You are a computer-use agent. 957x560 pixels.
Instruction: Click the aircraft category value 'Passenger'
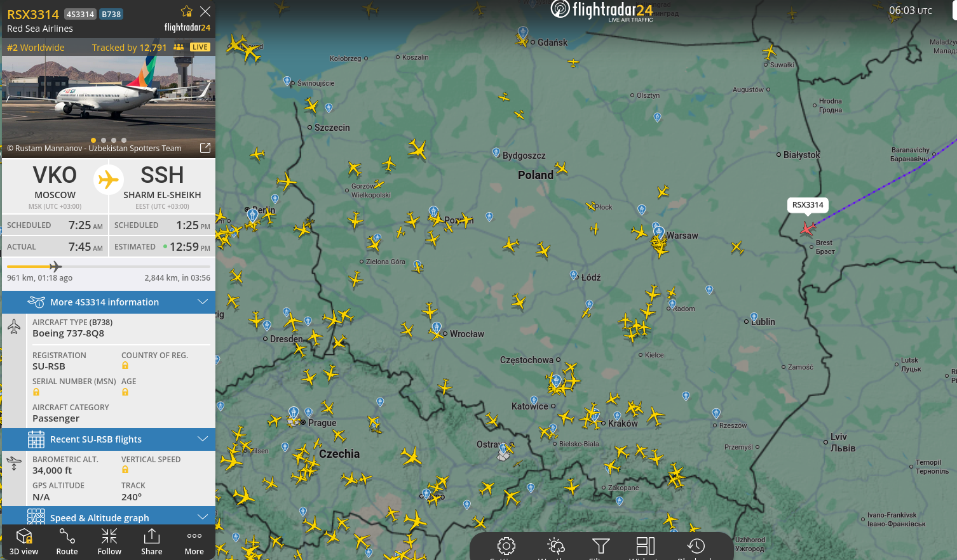[56, 418]
